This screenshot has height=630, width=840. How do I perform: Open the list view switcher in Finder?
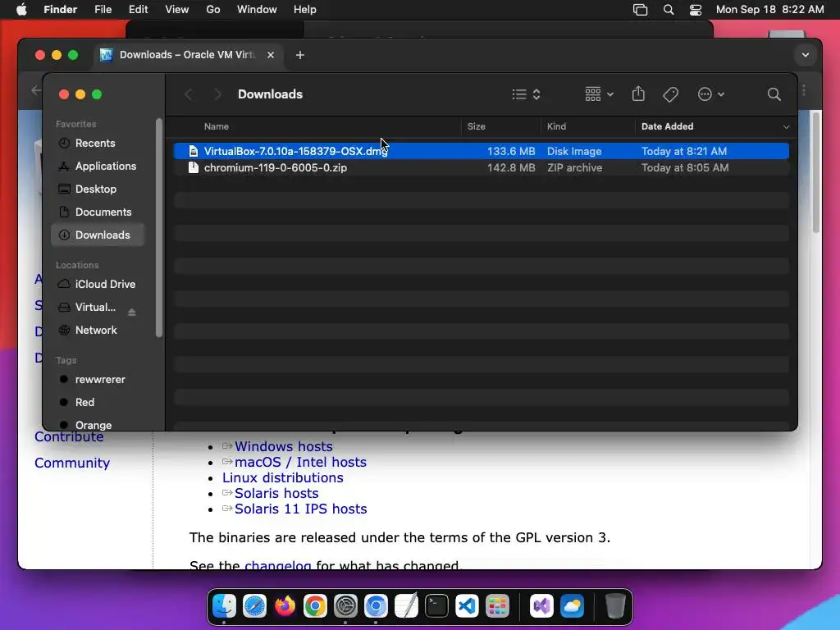pos(526,95)
